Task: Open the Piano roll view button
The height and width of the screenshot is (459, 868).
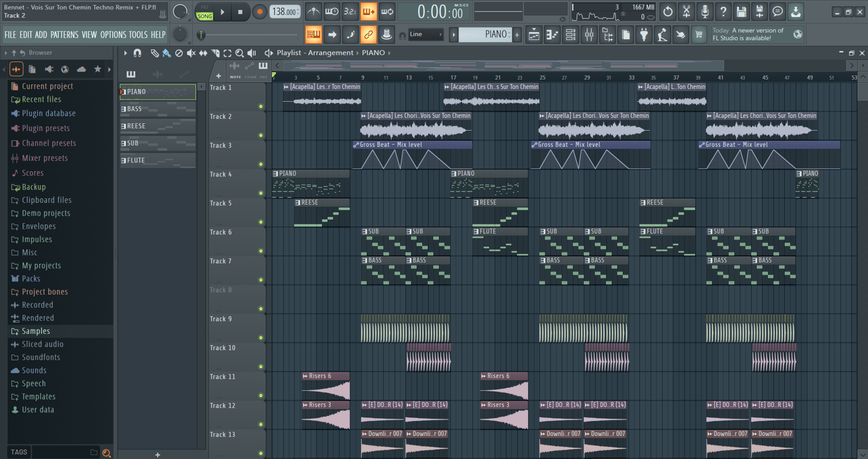Action: (552, 35)
